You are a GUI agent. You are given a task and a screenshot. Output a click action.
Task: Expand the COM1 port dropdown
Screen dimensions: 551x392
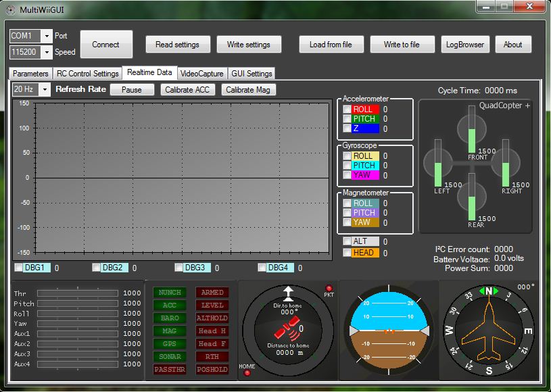pyautogui.click(x=47, y=36)
